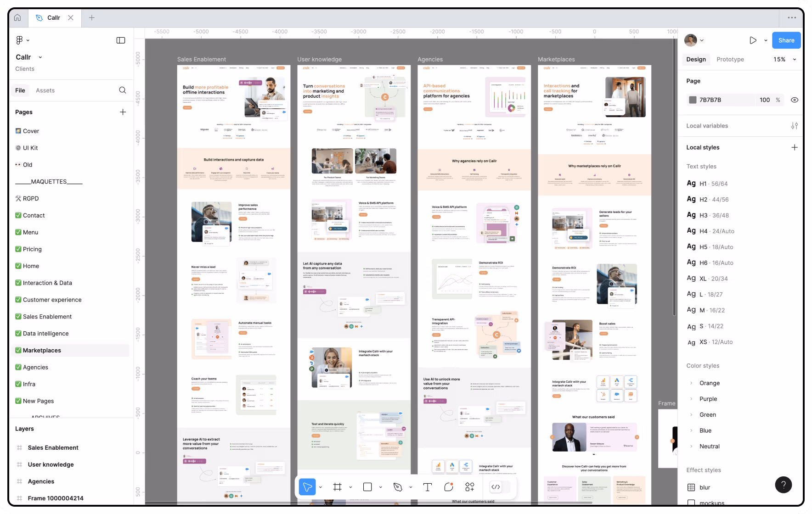Select the Comment tool
Screen dimensions: 812x514
click(x=449, y=487)
